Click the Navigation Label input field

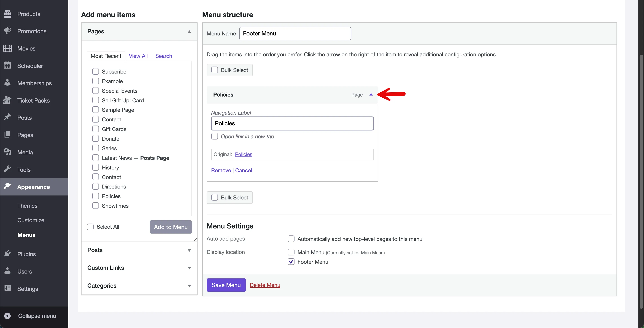tap(292, 123)
